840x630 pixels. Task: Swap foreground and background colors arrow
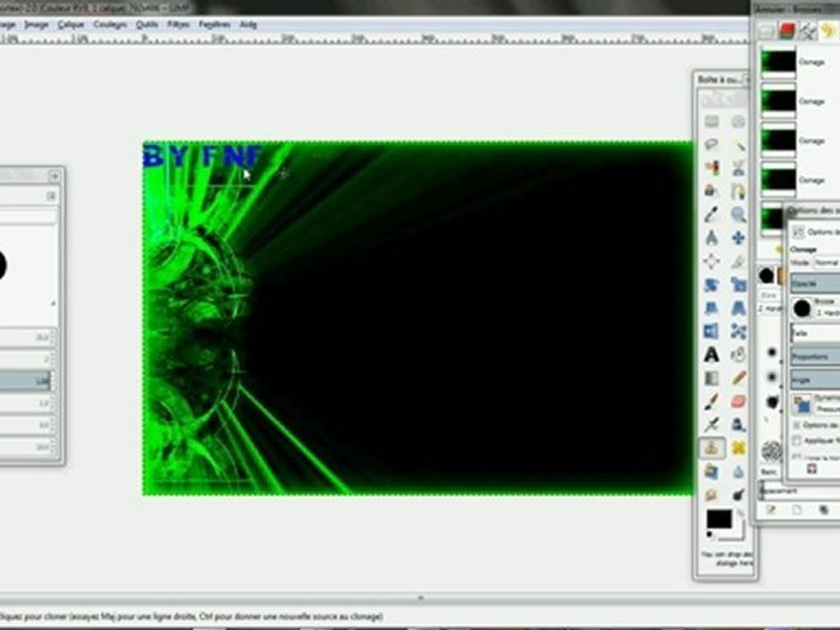point(741,514)
